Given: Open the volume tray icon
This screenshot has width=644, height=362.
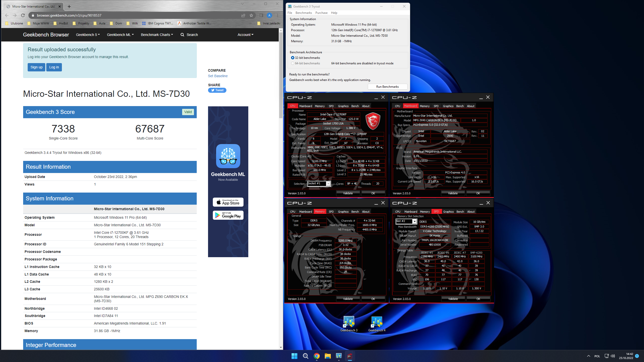Looking at the screenshot, I should click(613, 356).
